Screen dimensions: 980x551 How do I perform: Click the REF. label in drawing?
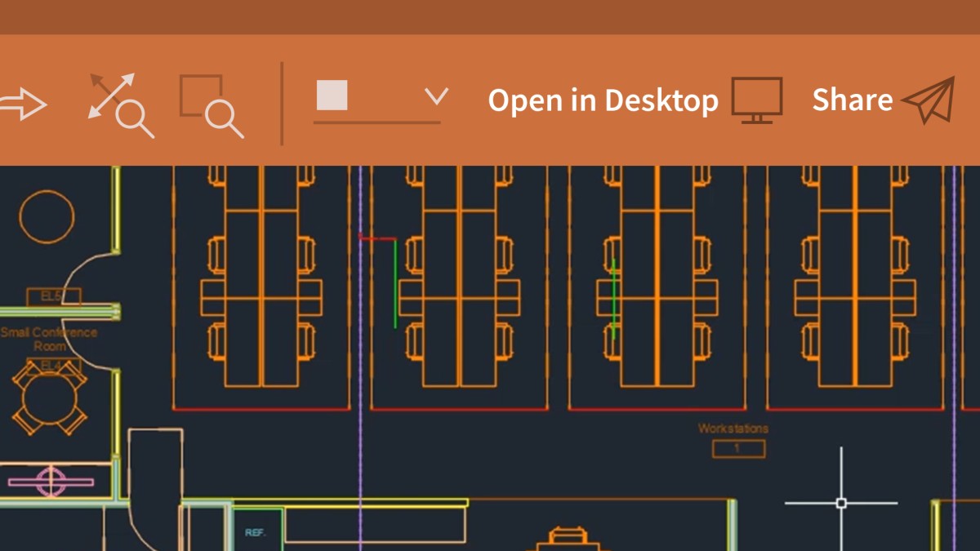(x=256, y=532)
